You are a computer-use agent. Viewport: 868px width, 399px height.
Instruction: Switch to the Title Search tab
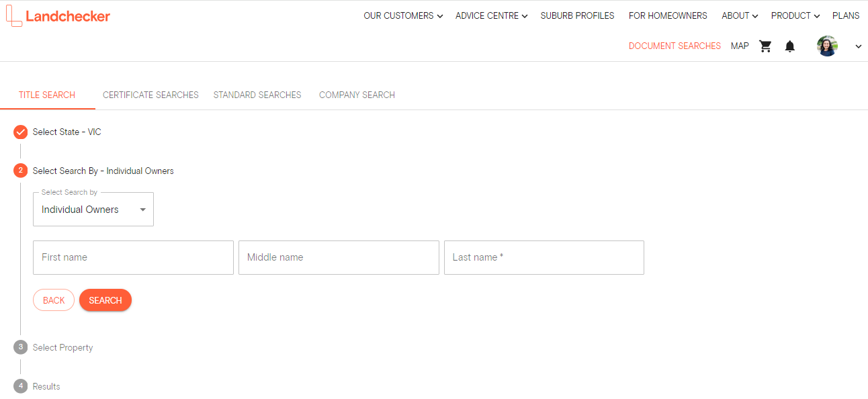pos(47,95)
